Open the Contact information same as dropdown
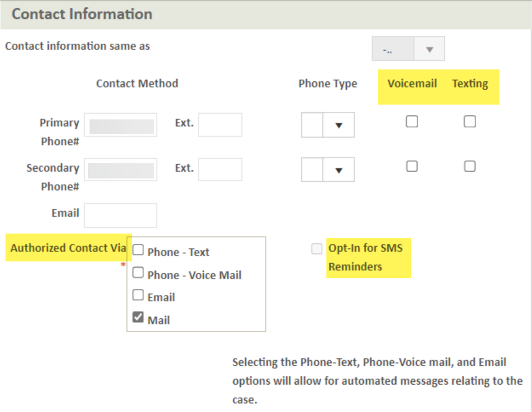 pyautogui.click(x=429, y=48)
